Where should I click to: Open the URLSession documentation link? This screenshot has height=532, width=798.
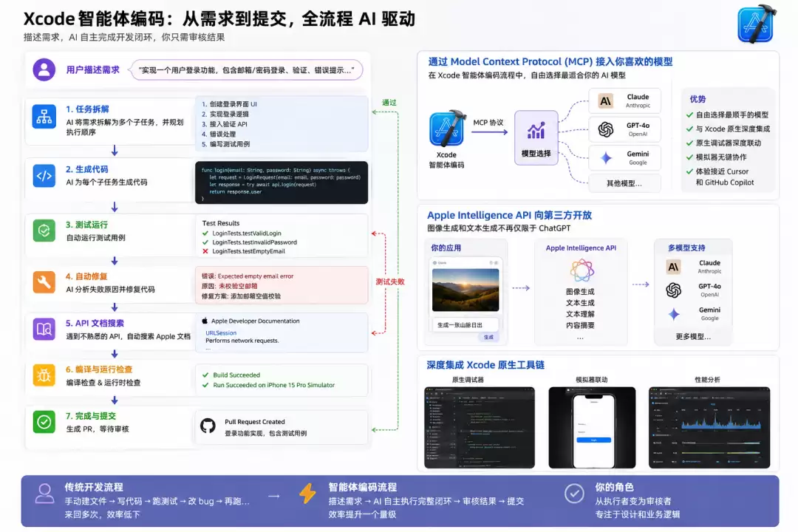(221, 333)
